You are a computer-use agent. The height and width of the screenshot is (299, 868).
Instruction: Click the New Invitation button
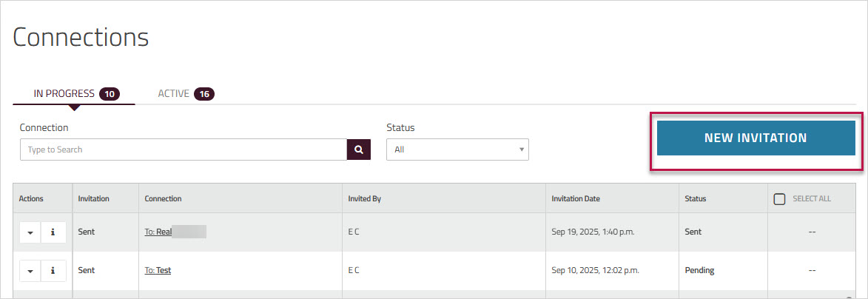click(756, 138)
